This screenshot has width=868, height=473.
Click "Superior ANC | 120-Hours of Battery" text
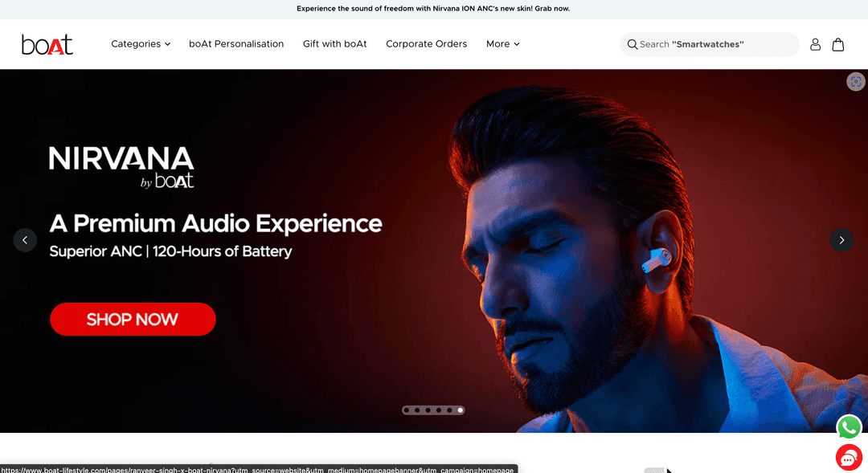click(170, 251)
